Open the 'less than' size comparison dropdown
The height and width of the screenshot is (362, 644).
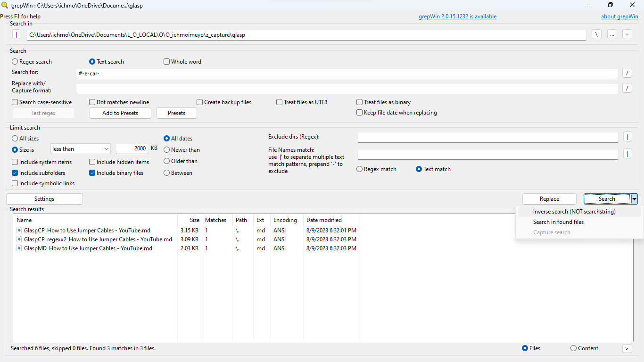[x=80, y=149]
